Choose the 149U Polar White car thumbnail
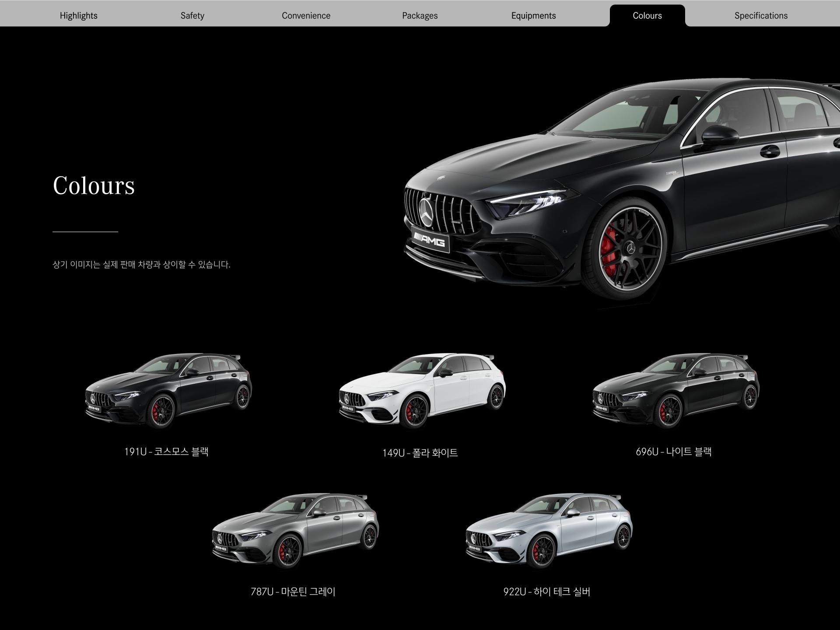 tap(422, 391)
